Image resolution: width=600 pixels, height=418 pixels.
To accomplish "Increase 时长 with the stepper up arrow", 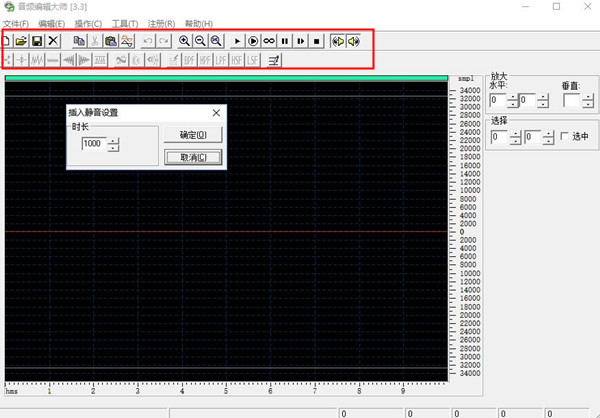I will click(x=113, y=141).
